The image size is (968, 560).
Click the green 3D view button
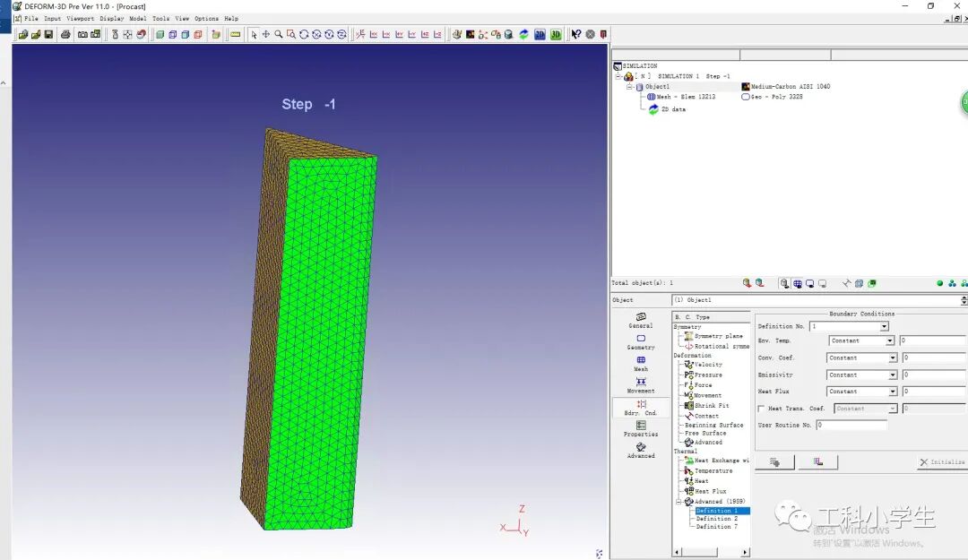point(556,35)
